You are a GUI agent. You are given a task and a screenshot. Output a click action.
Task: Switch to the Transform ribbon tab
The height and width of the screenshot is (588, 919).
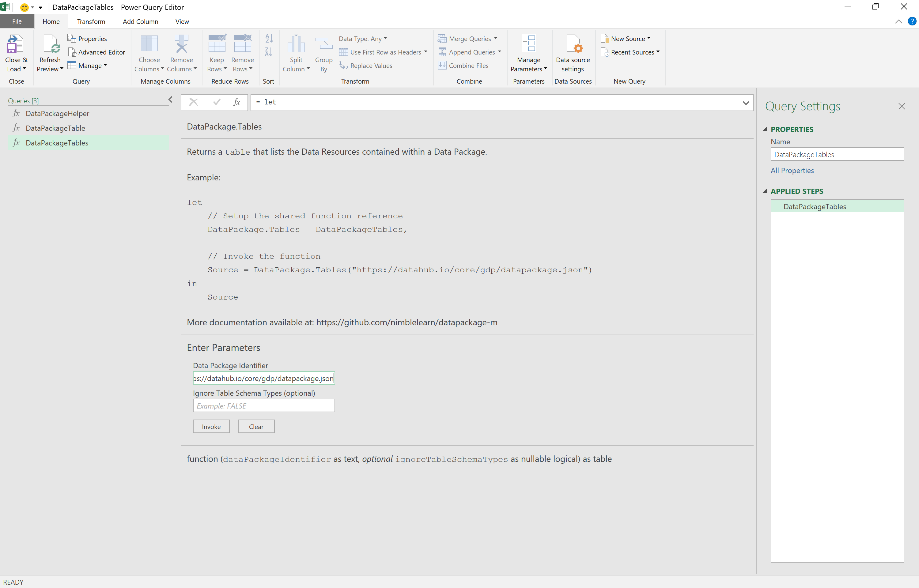(x=91, y=22)
